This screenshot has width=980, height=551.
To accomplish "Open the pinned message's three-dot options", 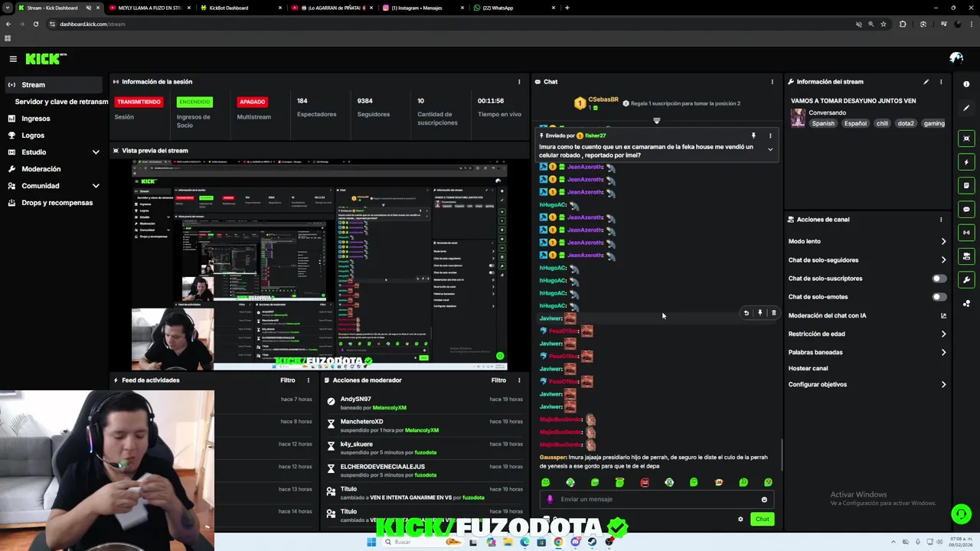I will [x=770, y=135].
